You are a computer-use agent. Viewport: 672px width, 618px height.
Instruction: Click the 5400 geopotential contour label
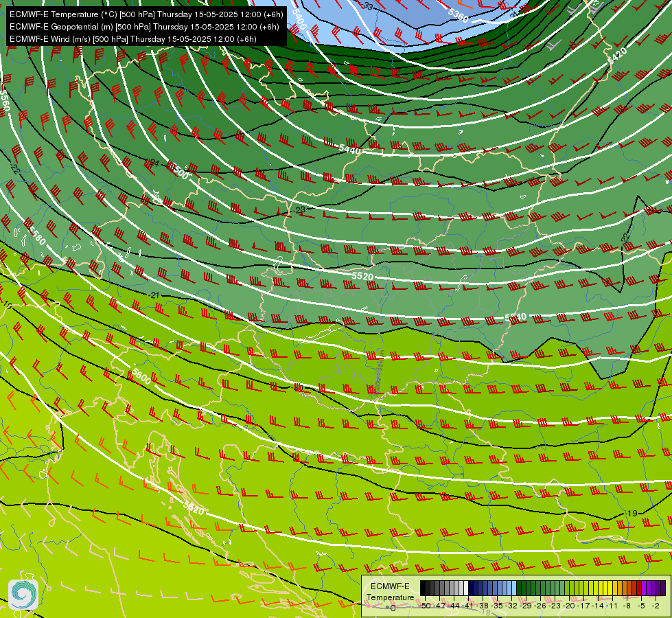[x=299, y=19]
